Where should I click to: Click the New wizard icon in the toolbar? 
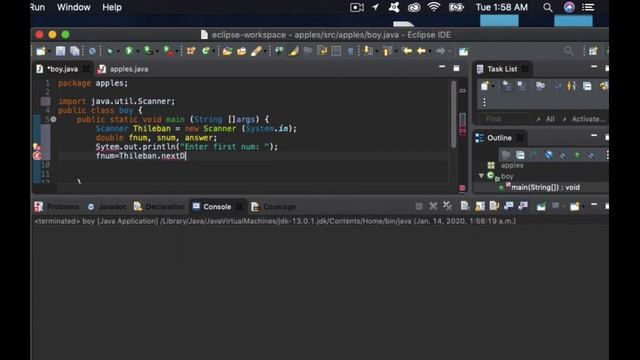(x=41, y=51)
